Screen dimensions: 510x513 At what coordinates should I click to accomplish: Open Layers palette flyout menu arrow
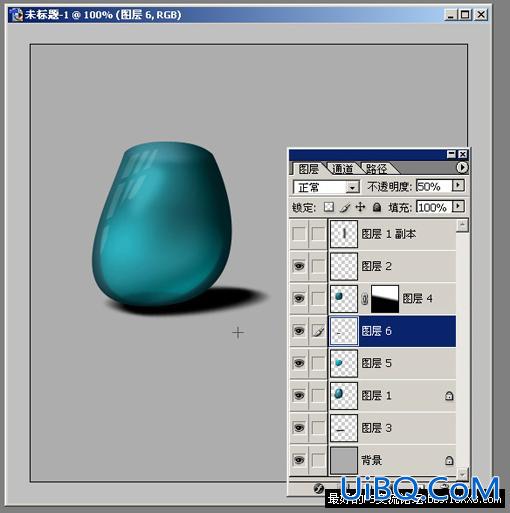[x=462, y=167]
